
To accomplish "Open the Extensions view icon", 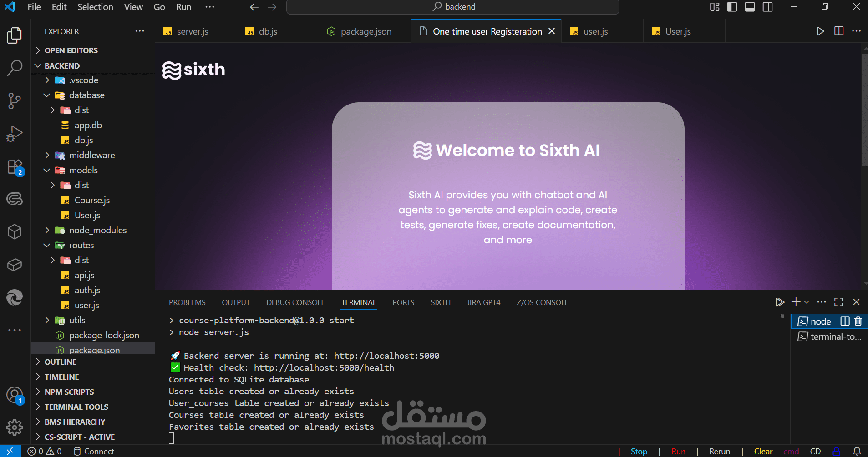I will [x=15, y=167].
